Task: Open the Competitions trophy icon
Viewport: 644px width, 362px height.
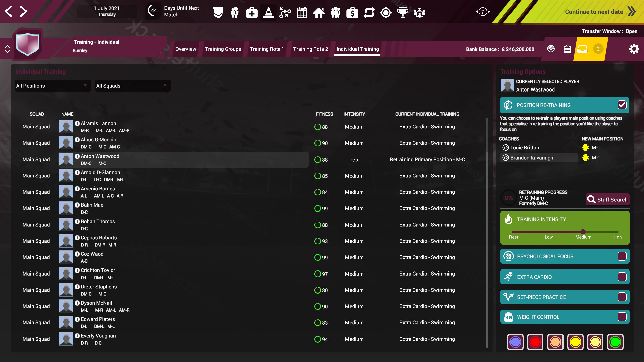Action: click(x=403, y=12)
